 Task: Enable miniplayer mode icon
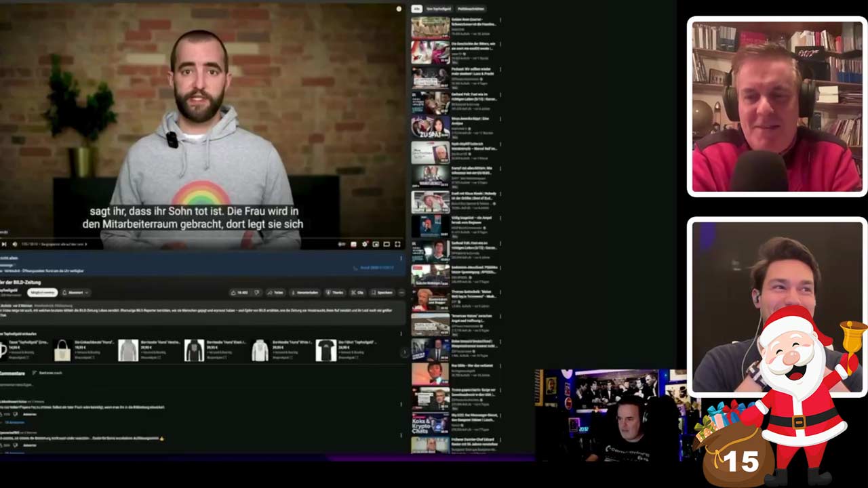click(x=376, y=244)
